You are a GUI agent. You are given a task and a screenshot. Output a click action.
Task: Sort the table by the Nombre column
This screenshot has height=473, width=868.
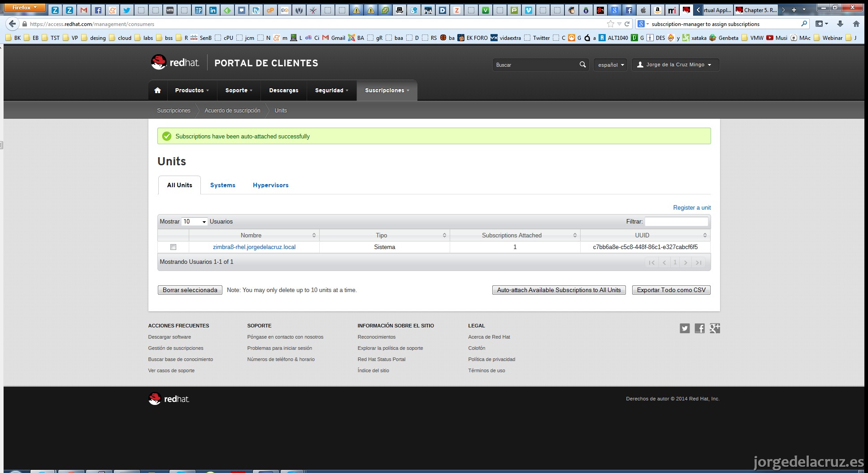click(254, 235)
